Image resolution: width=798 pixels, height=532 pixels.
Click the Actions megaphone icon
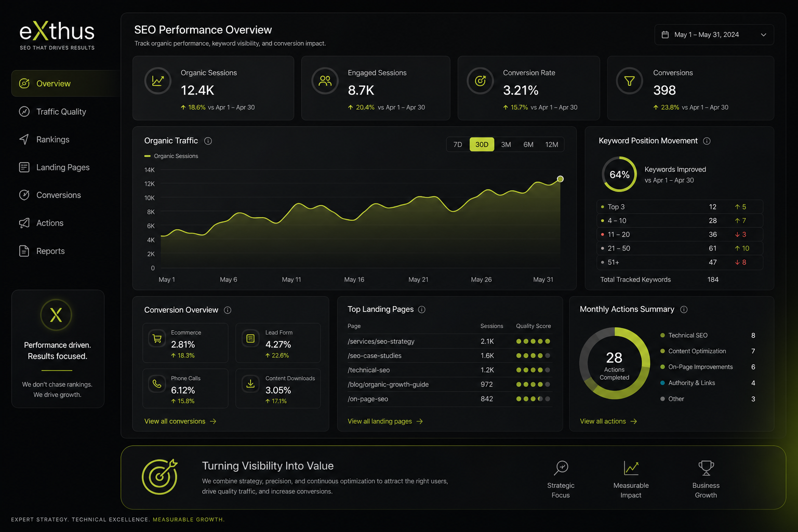[24, 223]
